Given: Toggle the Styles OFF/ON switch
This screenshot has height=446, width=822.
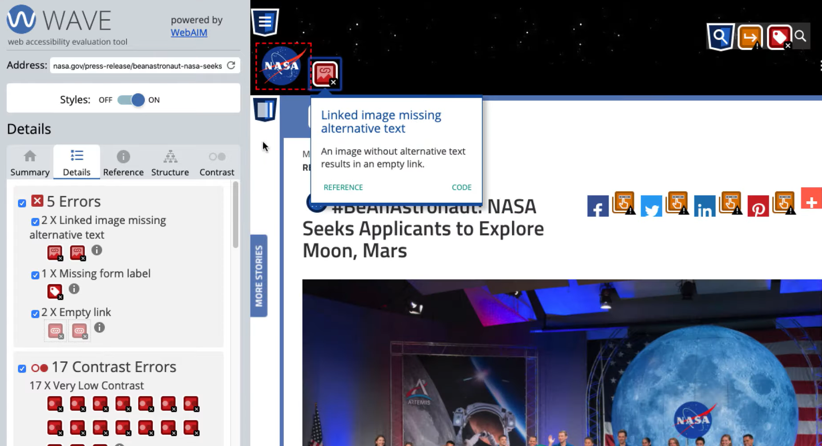Looking at the screenshot, I should coord(131,100).
